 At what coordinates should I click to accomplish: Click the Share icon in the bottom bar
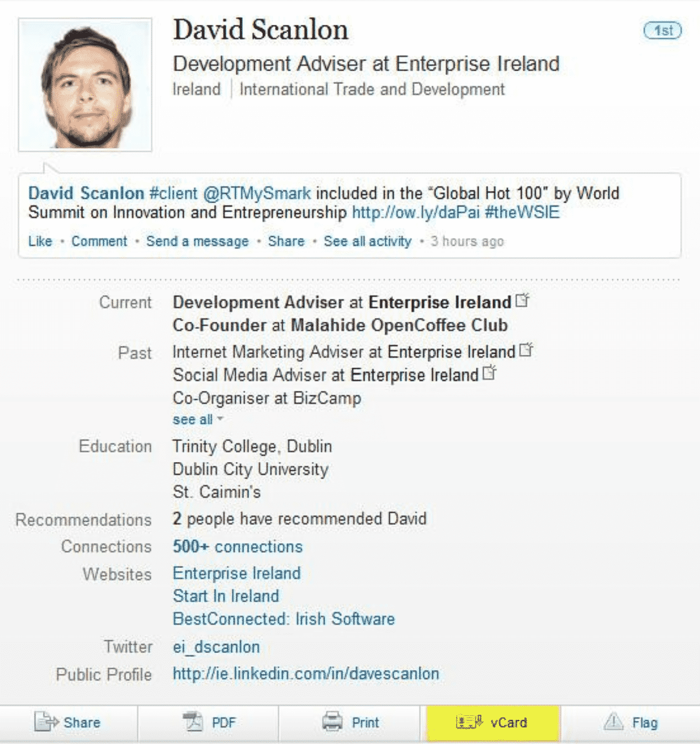point(46,722)
